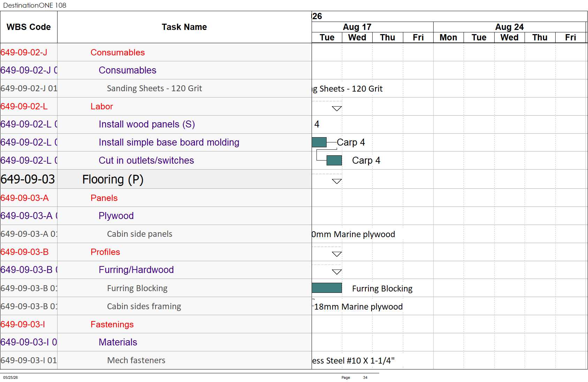Click the Stainless Steel #10 X 1-1/4" chart label

pyautogui.click(x=353, y=361)
